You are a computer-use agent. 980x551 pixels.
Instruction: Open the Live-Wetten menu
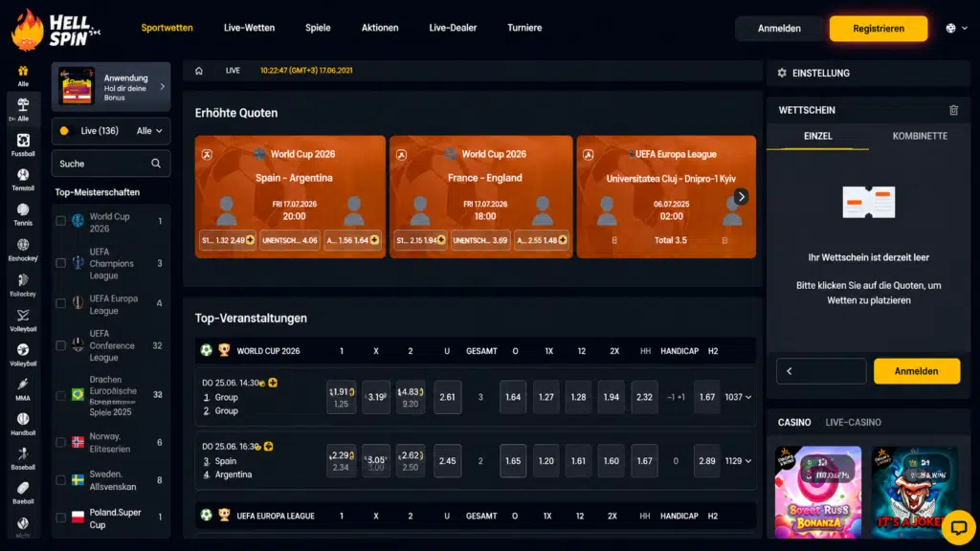250,28
